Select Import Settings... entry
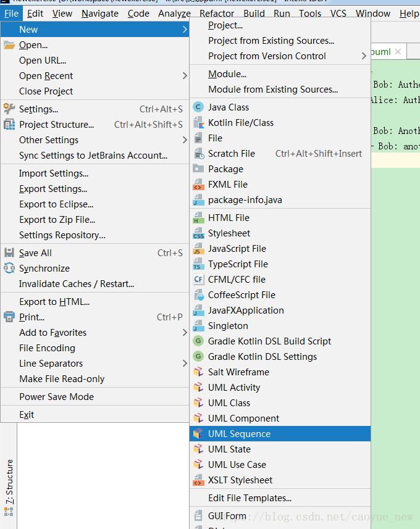The width and height of the screenshot is (420, 529). click(94, 173)
